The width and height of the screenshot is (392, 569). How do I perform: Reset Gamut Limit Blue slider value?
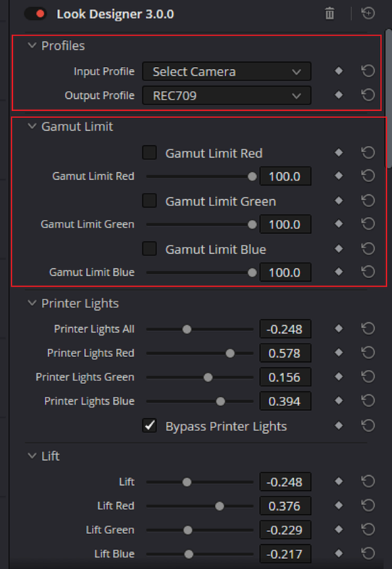point(368,272)
